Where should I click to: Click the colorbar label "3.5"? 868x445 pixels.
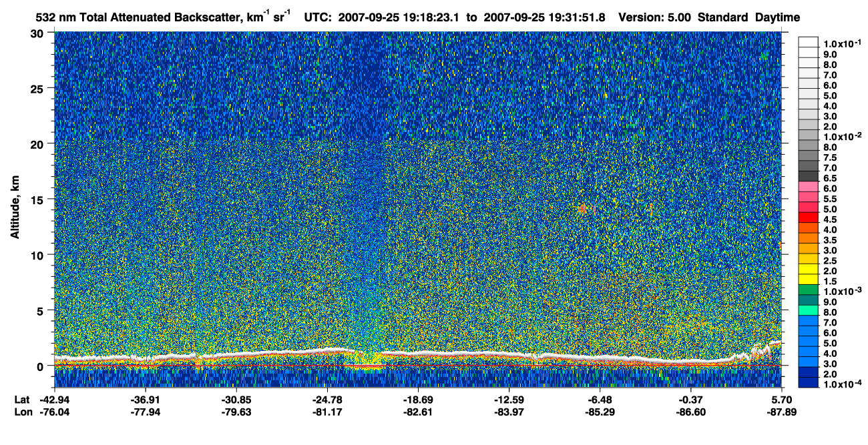pyautogui.click(x=830, y=240)
